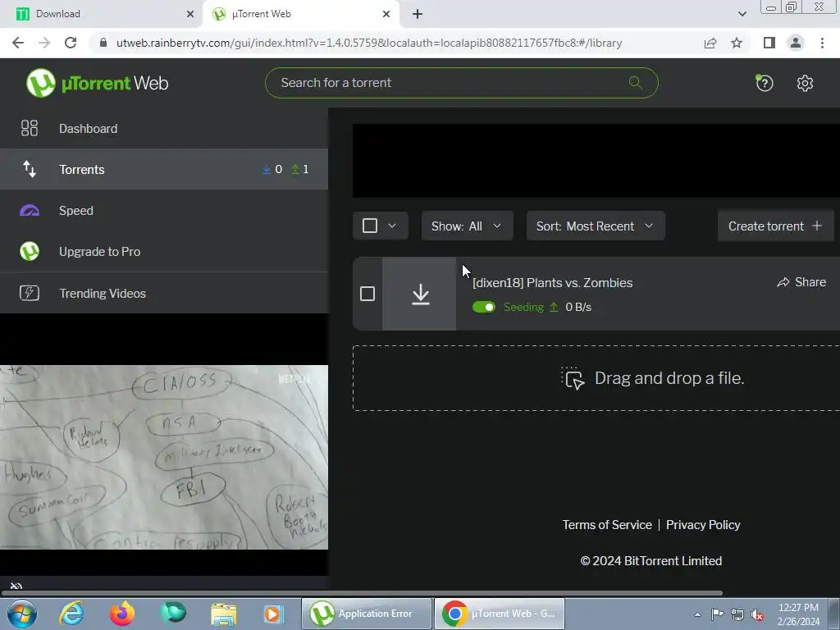Open the Speed sidebar item
The height and width of the screenshot is (630, 840).
[x=164, y=211]
